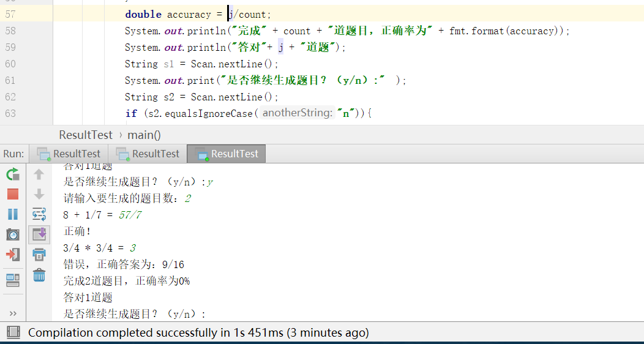644x344 pixels.
Task: Click the System.out.print line on line 61
Action: click(x=266, y=80)
